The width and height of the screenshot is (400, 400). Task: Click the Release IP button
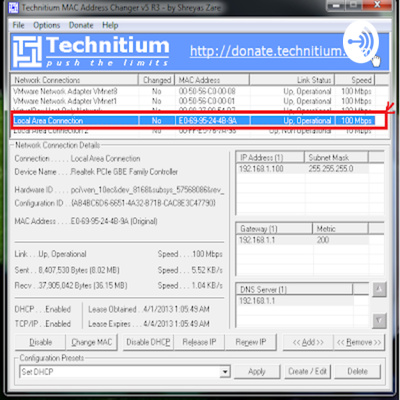(x=199, y=342)
